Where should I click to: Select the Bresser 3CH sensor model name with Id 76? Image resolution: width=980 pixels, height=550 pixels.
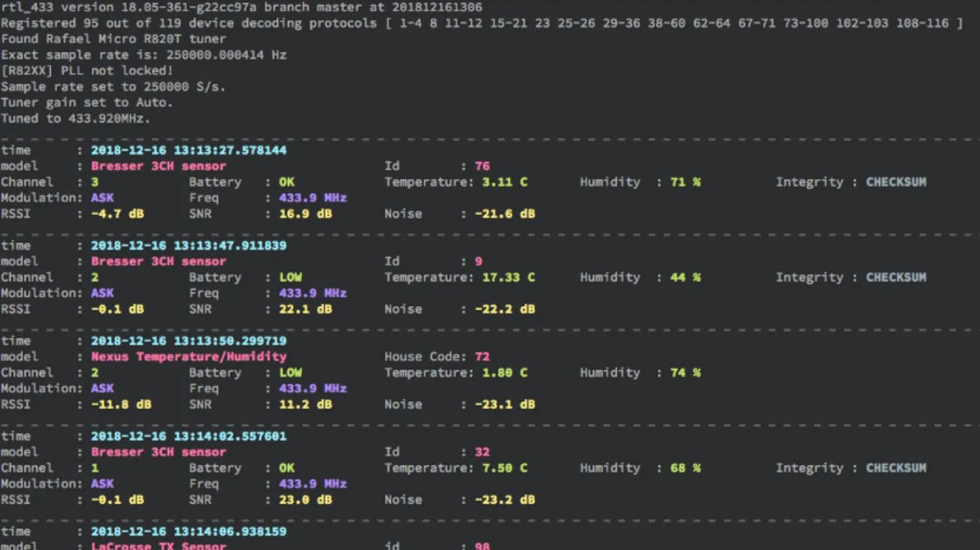(160, 166)
